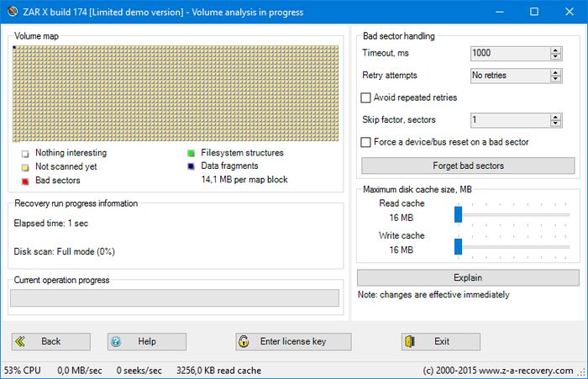588x379 pixels.
Task: Click the yellow Not scanned yet legend square
Action: 25,167
